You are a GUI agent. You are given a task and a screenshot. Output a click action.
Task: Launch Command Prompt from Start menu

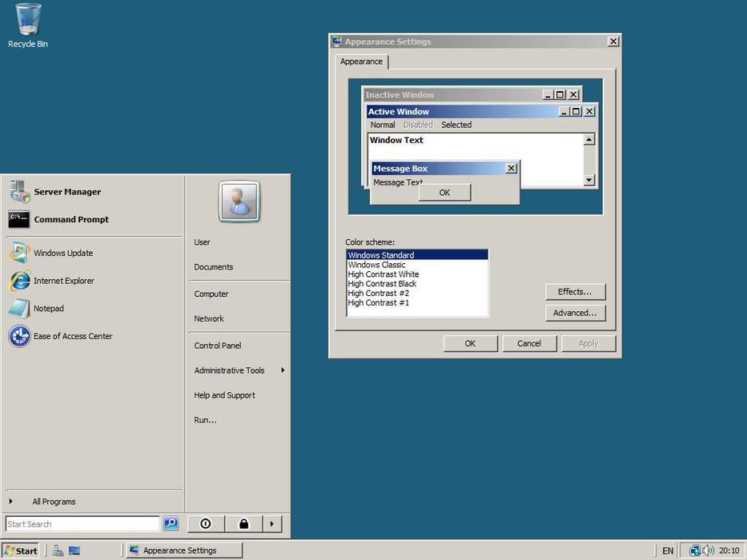pyautogui.click(x=94, y=219)
